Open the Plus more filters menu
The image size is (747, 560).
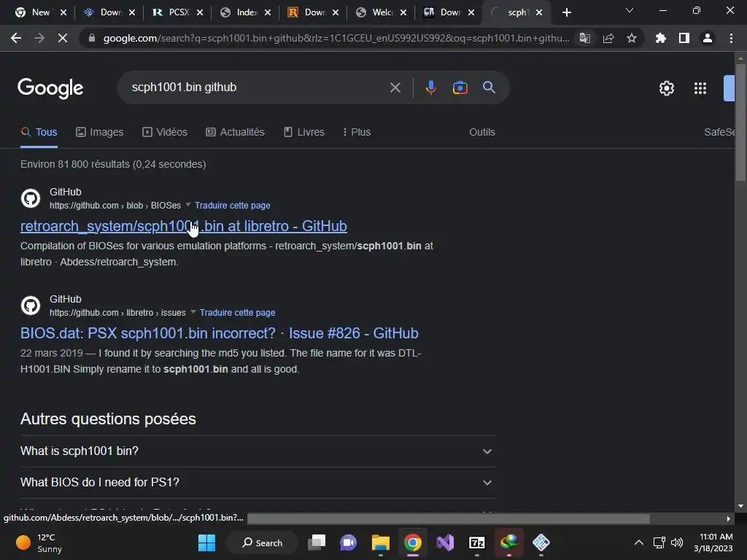[356, 133]
